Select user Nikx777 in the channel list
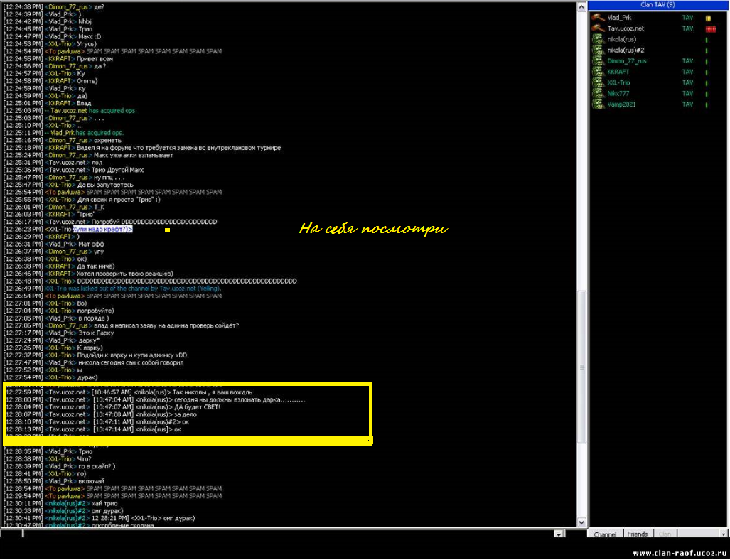This screenshot has width=730, height=560. pos(618,94)
